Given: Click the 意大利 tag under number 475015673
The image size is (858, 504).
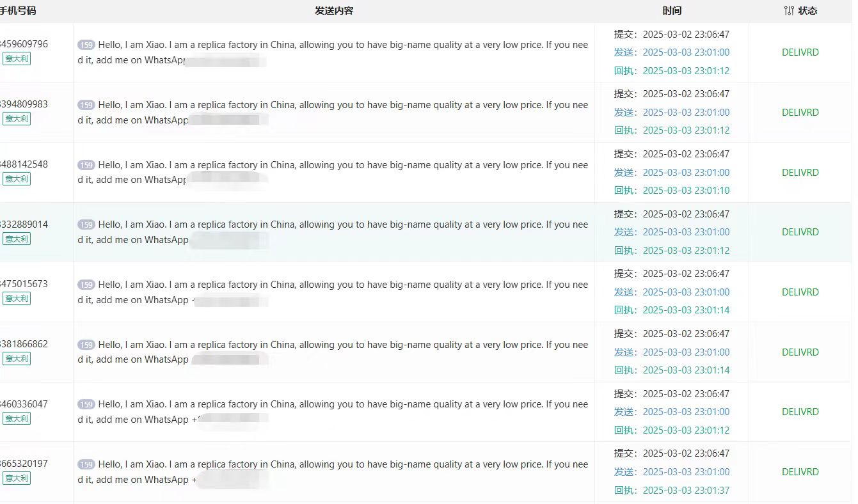Looking at the screenshot, I should [x=17, y=299].
